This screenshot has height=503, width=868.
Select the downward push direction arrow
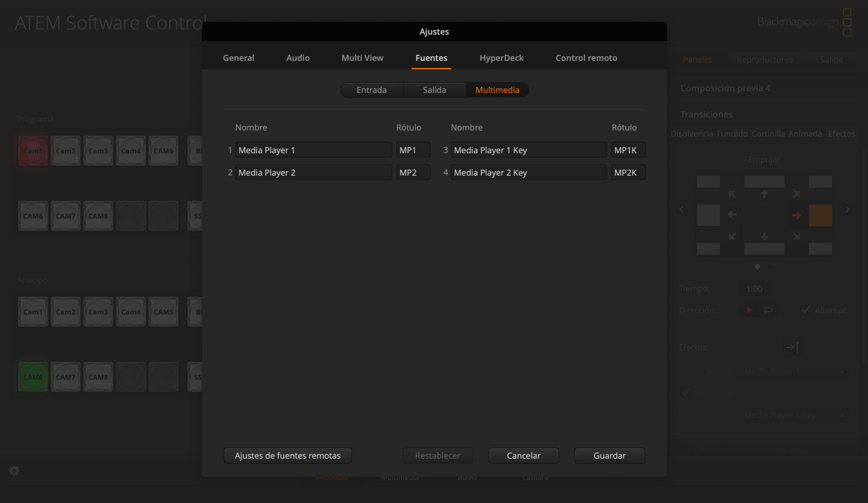[x=764, y=237]
